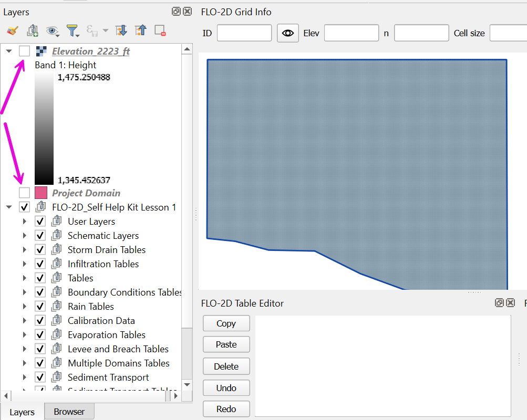Open the Manage Map Themes eye icon

point(52,31)
